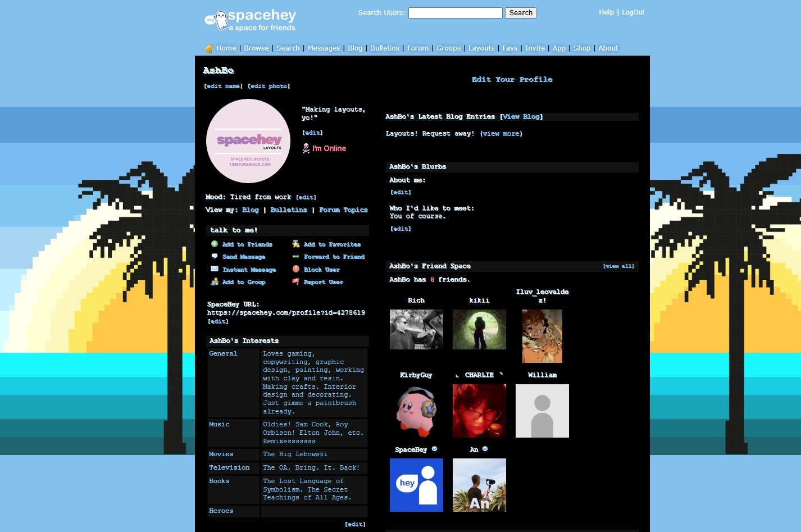801x532 pixels.
Task: Click the Add to Favorites star icon
Action: [296, 244]
